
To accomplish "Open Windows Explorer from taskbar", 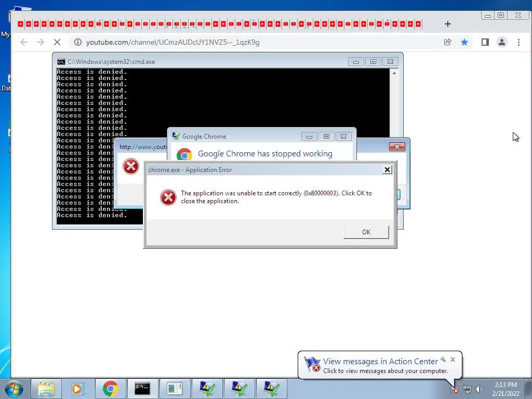I will tap(46, 389).
